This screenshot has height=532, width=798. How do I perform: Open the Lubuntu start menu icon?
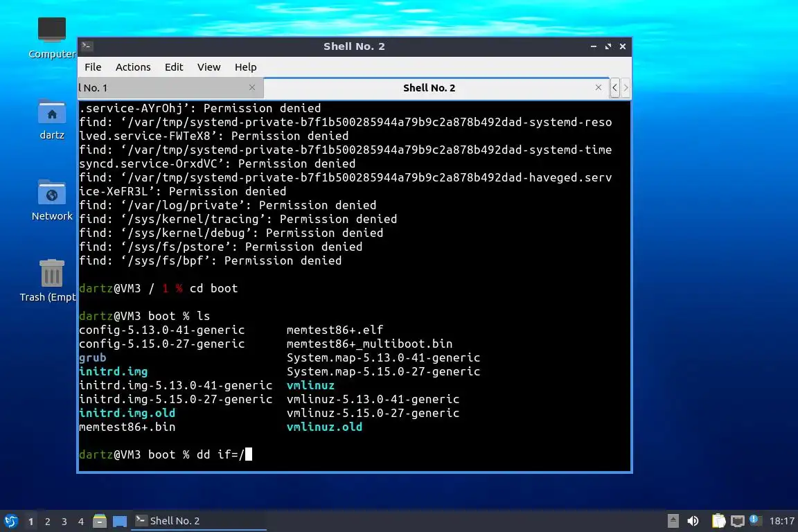[10, 521]
